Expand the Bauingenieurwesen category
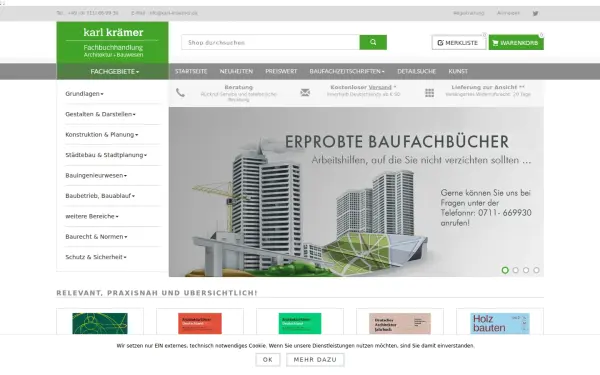 96,176
